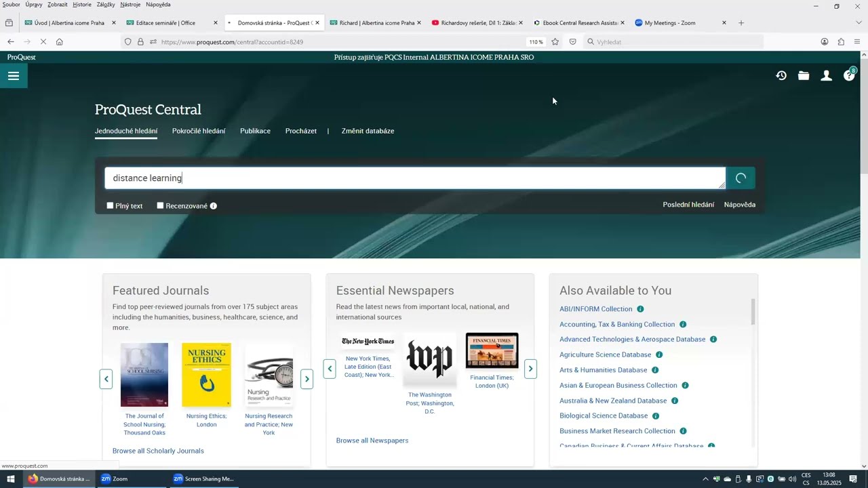
Task: Show hidden system tray icons
Action: point(705,479)
